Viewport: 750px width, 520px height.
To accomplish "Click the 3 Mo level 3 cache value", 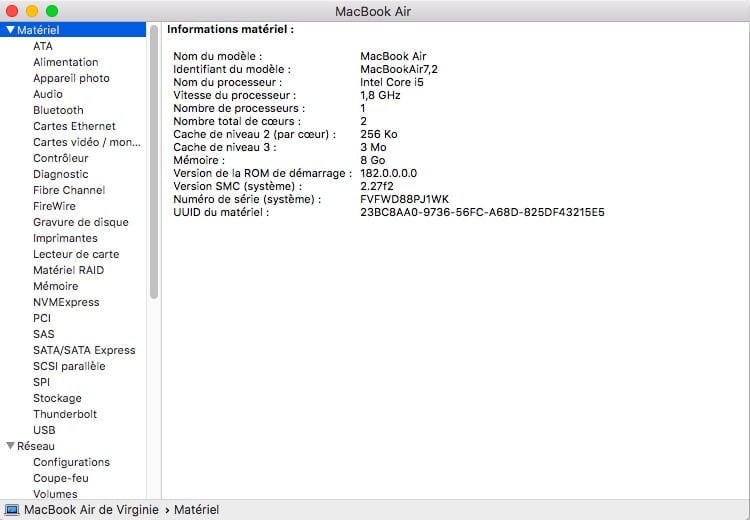I will point(373,147).
